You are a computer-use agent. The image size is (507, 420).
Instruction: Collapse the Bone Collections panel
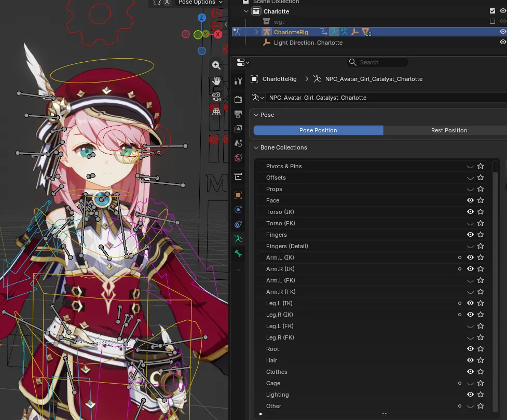pos(256,147)
